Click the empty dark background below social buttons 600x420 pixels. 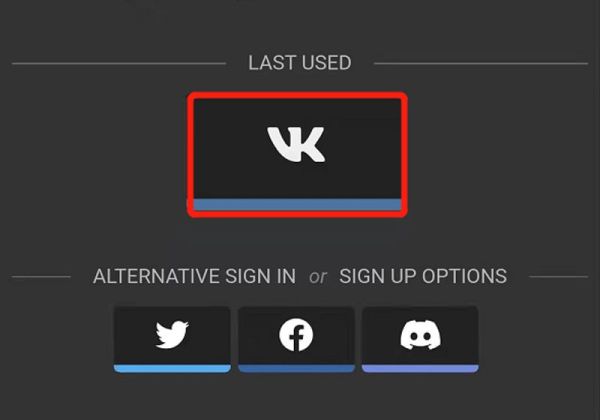coord(300,398)
